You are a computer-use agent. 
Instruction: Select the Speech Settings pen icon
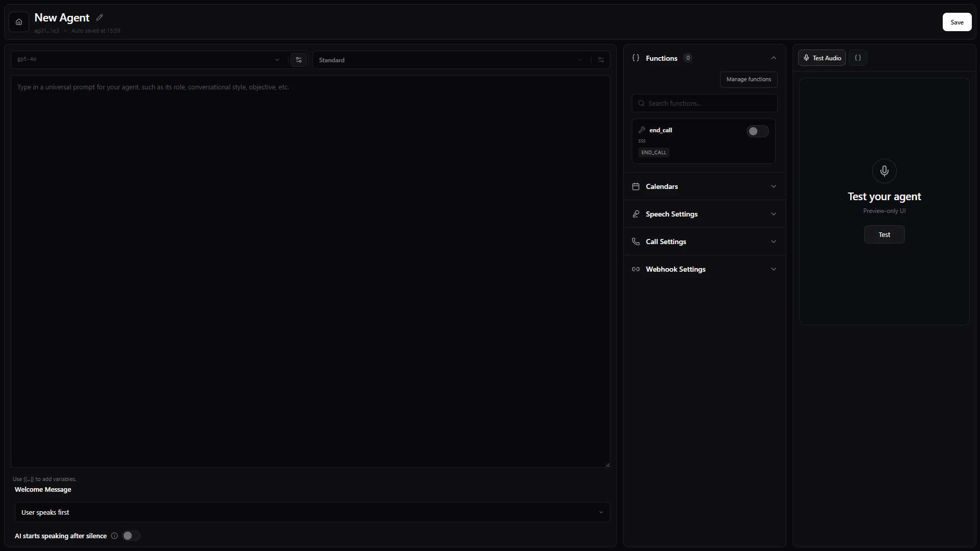point(636,214)
